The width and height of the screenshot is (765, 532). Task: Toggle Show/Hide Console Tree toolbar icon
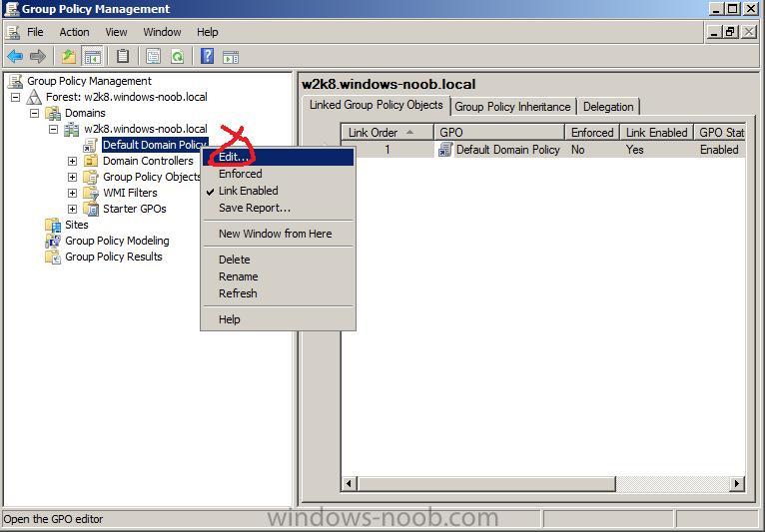pos(93,57)
